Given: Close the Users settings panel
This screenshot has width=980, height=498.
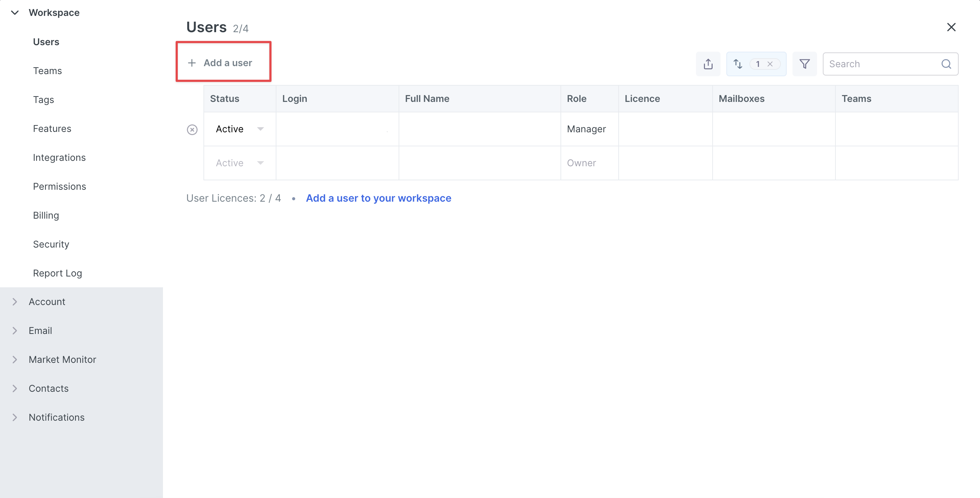Looking at the screenshot, I should 951,27.
